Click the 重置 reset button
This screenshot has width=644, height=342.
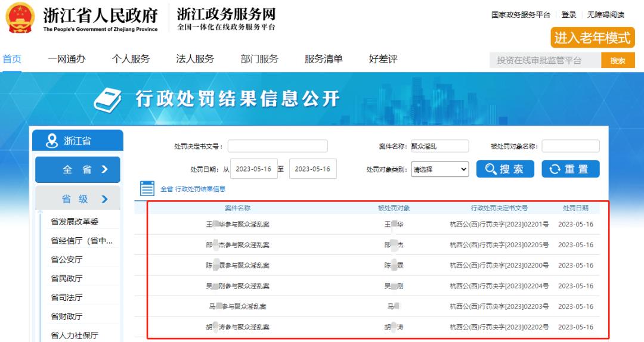(571, 169)
